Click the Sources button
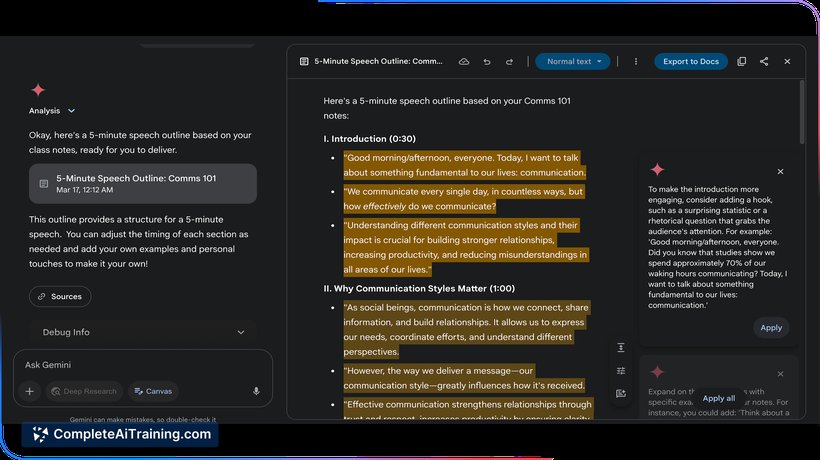The width and height of the screenshot is (820, 460). pos(60,296)
